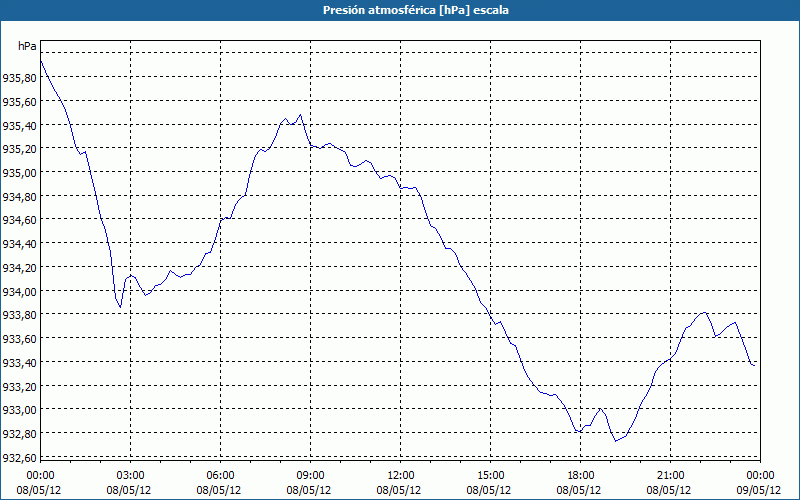
Task: Select the 08/05/12 date beneath 12:00
Action: pyautogui.click(x=399, y=490)
